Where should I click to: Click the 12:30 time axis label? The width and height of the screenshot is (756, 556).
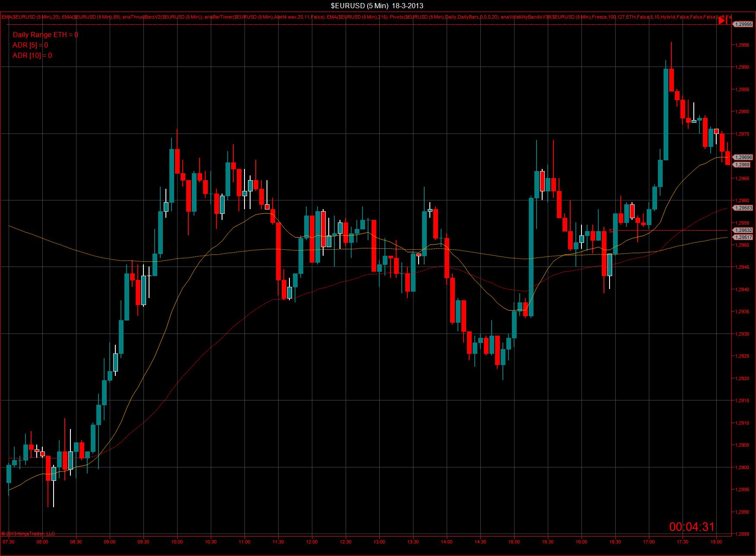(346, 542)
